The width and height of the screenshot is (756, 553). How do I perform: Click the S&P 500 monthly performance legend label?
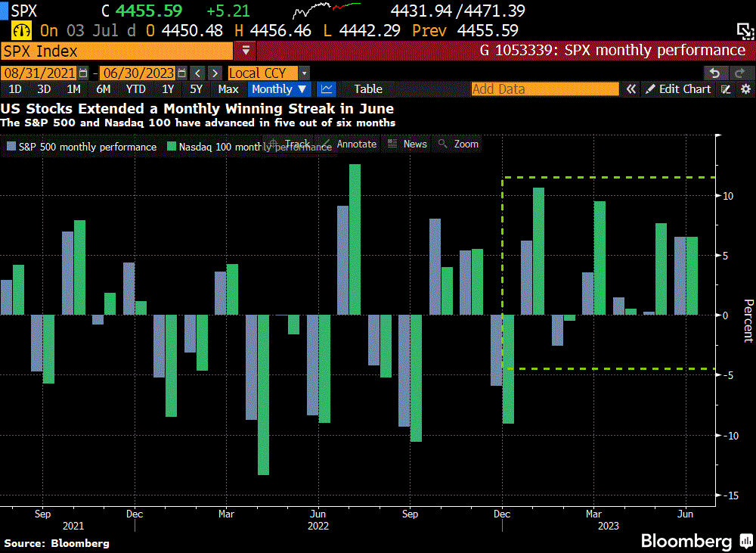(x=88, y=147)
